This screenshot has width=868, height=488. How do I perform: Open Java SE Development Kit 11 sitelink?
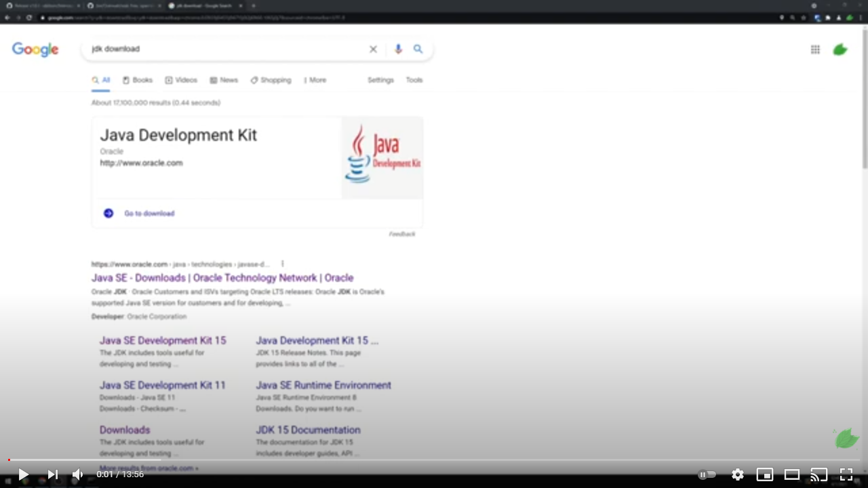(163, 385)
